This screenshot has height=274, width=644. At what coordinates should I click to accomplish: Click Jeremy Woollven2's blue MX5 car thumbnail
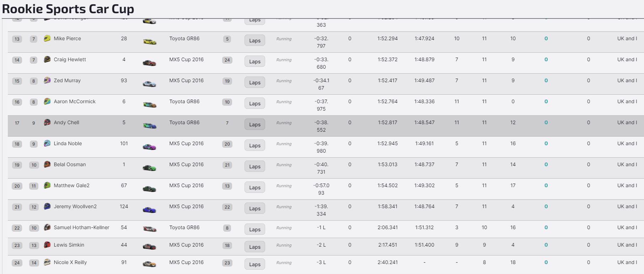[149, 209]
